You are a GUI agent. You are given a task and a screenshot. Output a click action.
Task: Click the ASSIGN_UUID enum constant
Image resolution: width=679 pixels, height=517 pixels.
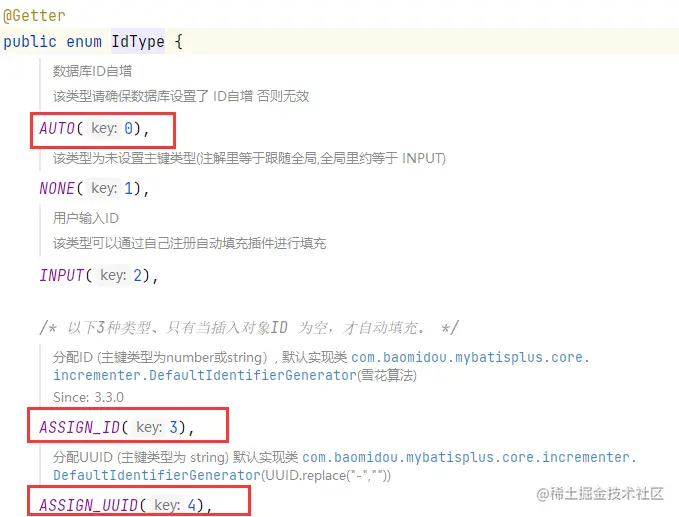[89, 505]
